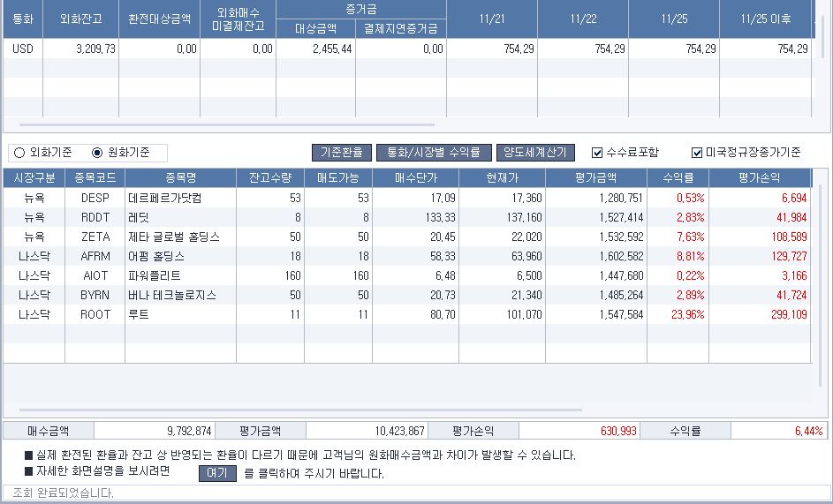Select the 외화기준 radio button
Image resolution: width=833 pixels, height=504 pixels.
(19, 153)
